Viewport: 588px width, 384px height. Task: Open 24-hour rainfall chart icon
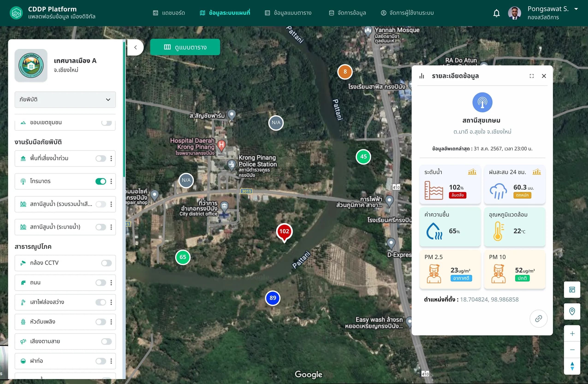click(x=537, y=172)
